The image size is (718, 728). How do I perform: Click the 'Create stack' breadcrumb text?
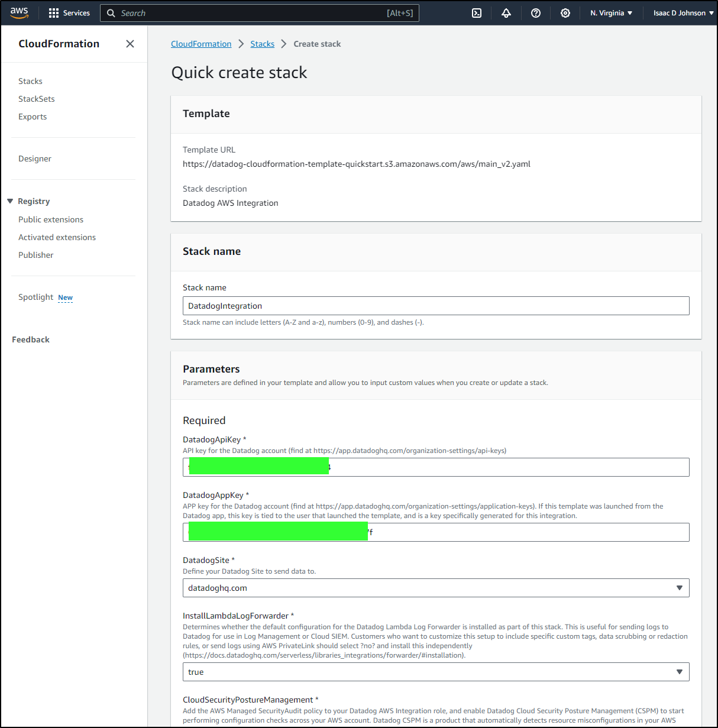click(x=317, y=44)
